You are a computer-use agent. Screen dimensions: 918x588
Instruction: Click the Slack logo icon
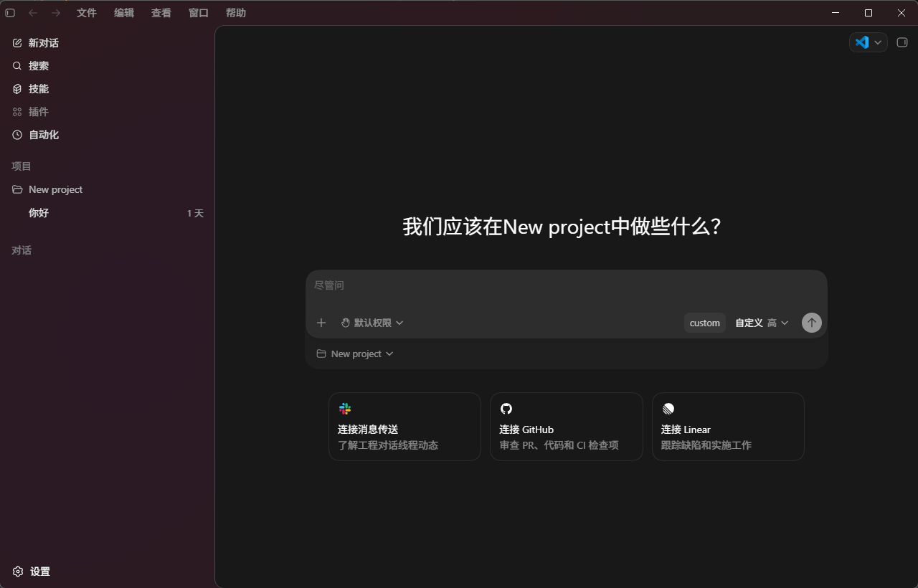click(345, 409)
